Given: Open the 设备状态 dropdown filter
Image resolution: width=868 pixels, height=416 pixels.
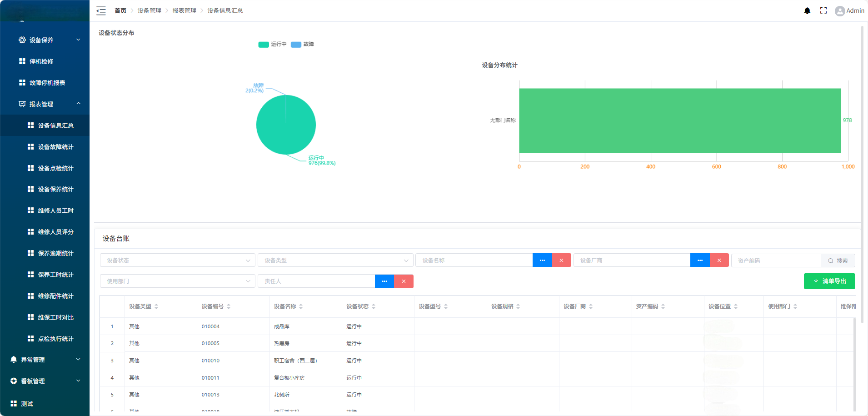Looking at the screenshot, I should point(177,261).
